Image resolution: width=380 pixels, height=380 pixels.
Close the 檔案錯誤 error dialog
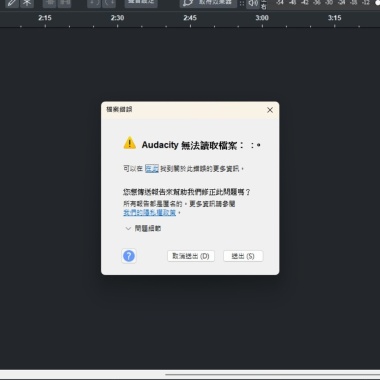(270, 110)
